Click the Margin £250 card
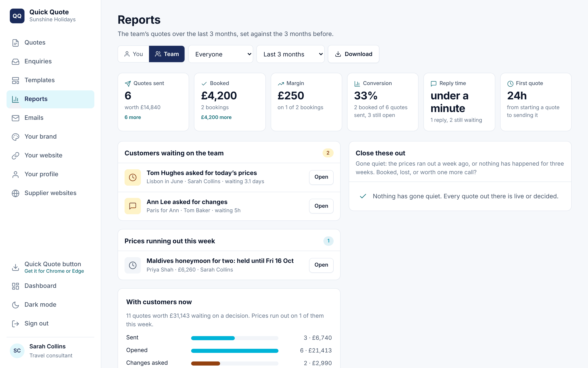The image size is (588, 368). pos(306,102)
